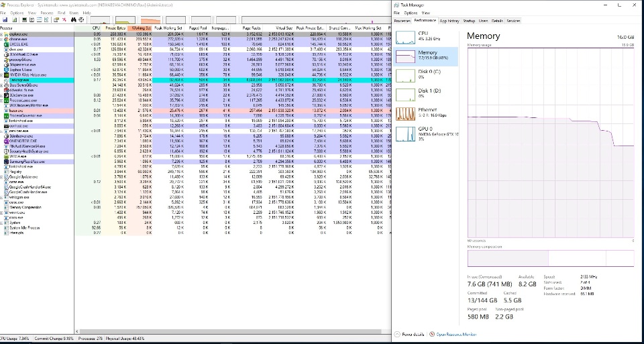Screen dimensions: 644x344
Task: Click the binoculars Find Handle icon
Action: coord(74,19)
